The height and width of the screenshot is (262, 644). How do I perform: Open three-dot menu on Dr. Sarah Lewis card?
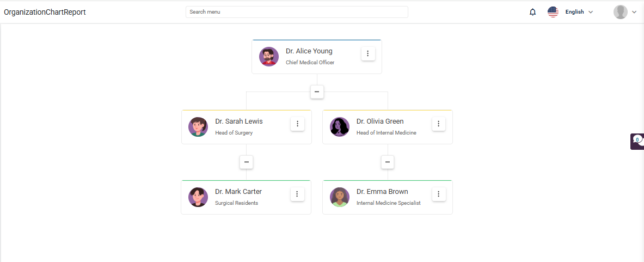(x=297, y=124)
